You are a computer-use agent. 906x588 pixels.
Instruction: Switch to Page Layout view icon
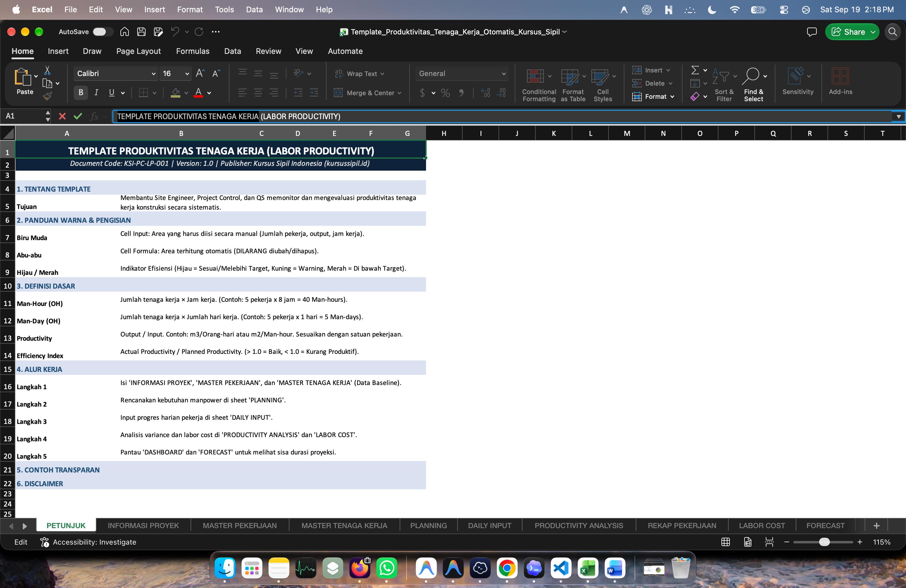(x=748, y=542)
